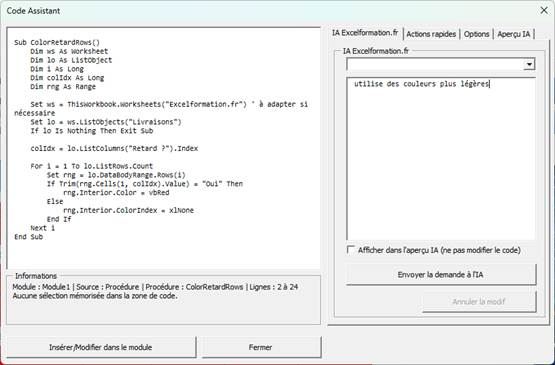The image size is (555, 365).
Task: Click the 'rng.Interior.ColorIndex = xlNone' line
Action: 128,210
